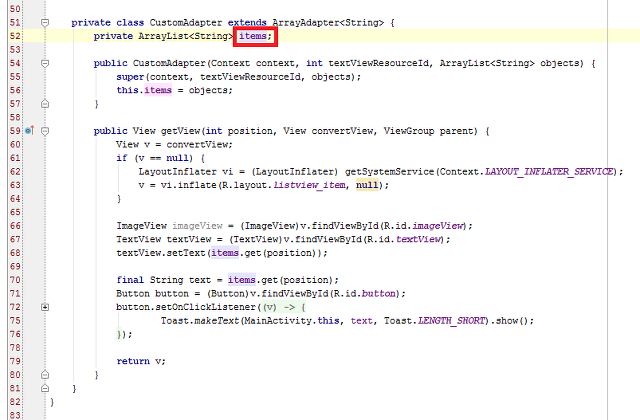
Task: Click the fold end marker at line 57
Action: click(x=45, y=104)
